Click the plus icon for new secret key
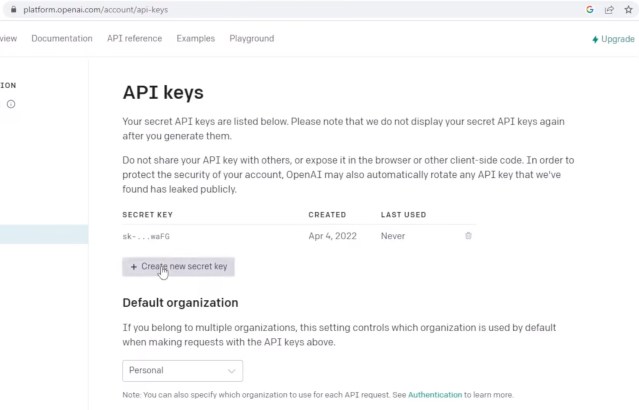 coord(134,267)
